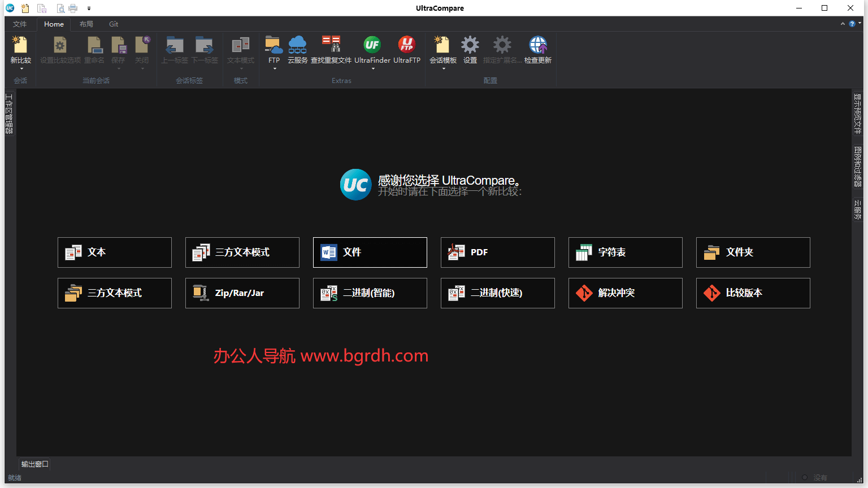
Task: Click the save-document icon in quick access toolbar
Action: (x=42, y=8)
